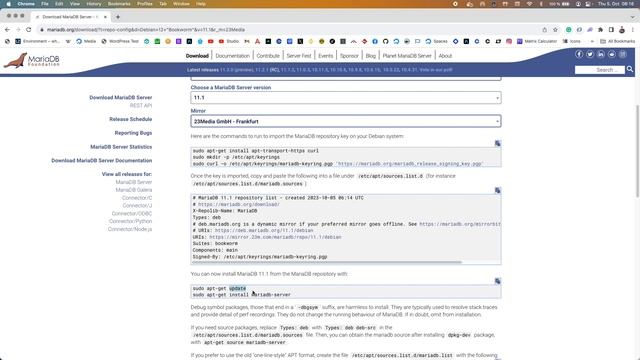Open Connector/J releases link
Viewport: 640px width, 360px height.
click(137, 206)
